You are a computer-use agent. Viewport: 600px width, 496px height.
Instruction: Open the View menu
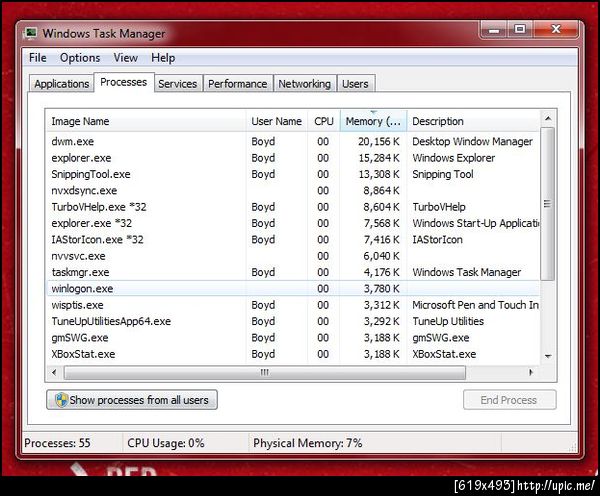[126, 58]
